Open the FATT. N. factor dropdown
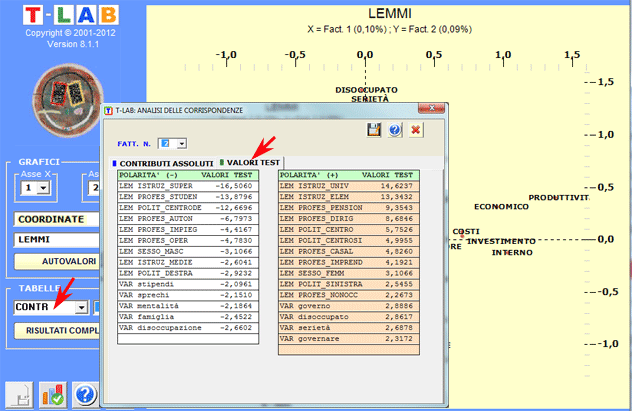632x411 pixels. click(182, 143)
